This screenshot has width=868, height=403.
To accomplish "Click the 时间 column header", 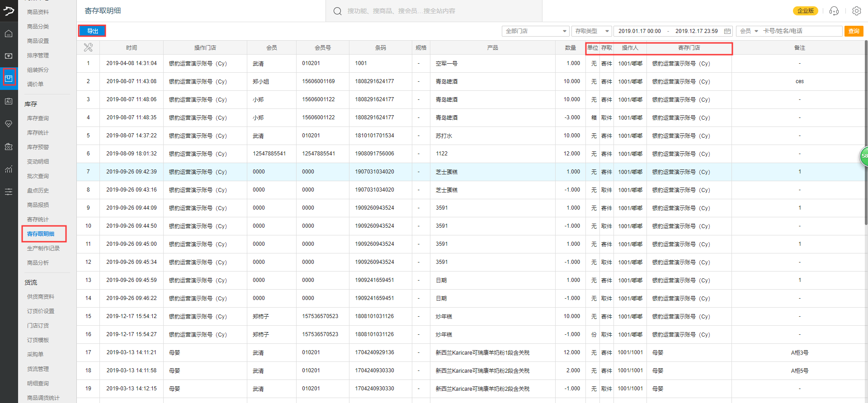I will click(x=132, y=47).
